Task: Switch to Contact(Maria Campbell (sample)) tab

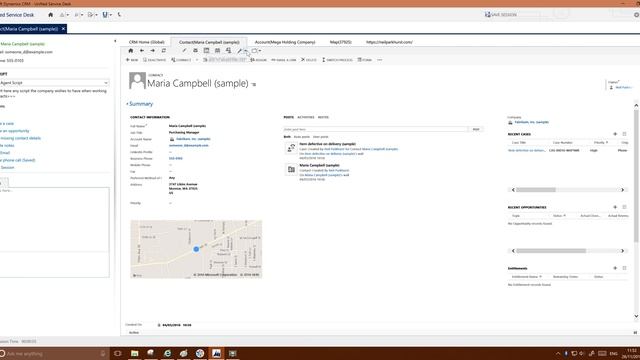Action: tap(209, 42)
